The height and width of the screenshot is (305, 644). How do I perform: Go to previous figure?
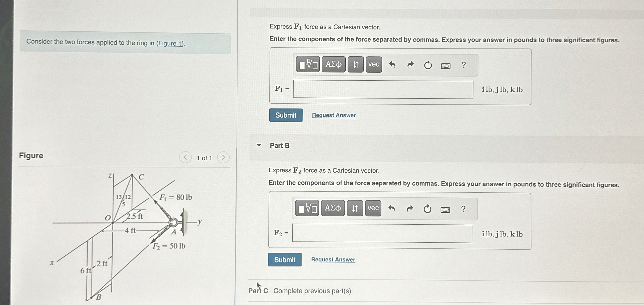point(185,157)
